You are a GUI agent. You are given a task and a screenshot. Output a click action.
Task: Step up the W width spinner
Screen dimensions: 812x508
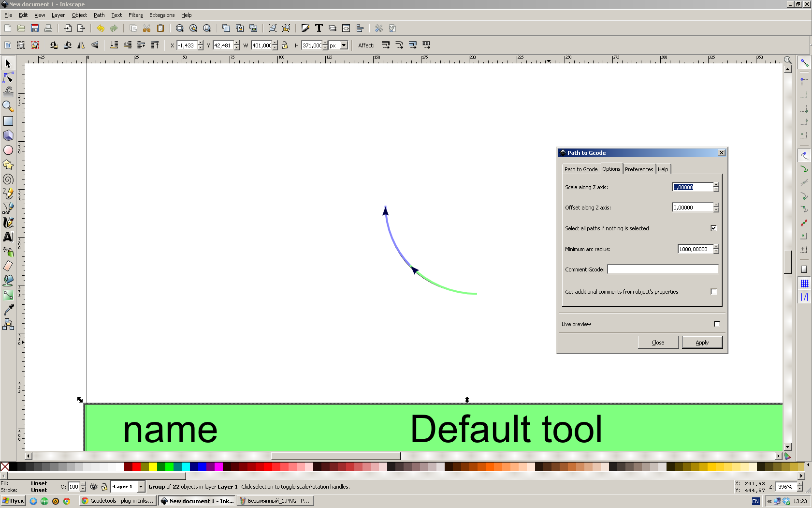[x=275, y=43]
